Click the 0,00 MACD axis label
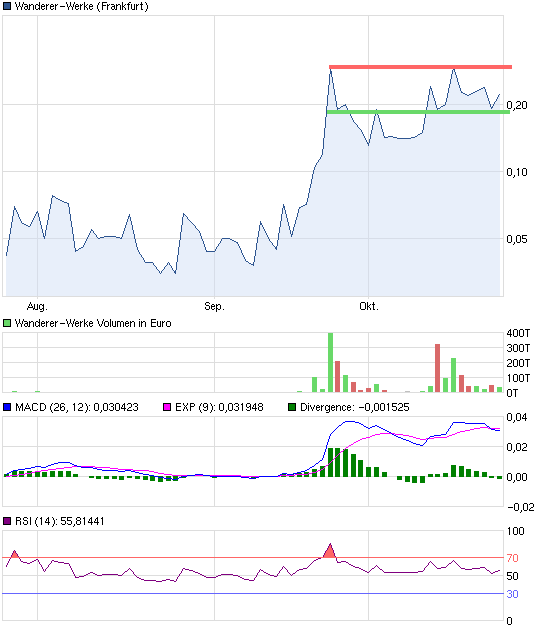Screen dimensions: 545x629 pyautogui.click(x=517, y=477)
